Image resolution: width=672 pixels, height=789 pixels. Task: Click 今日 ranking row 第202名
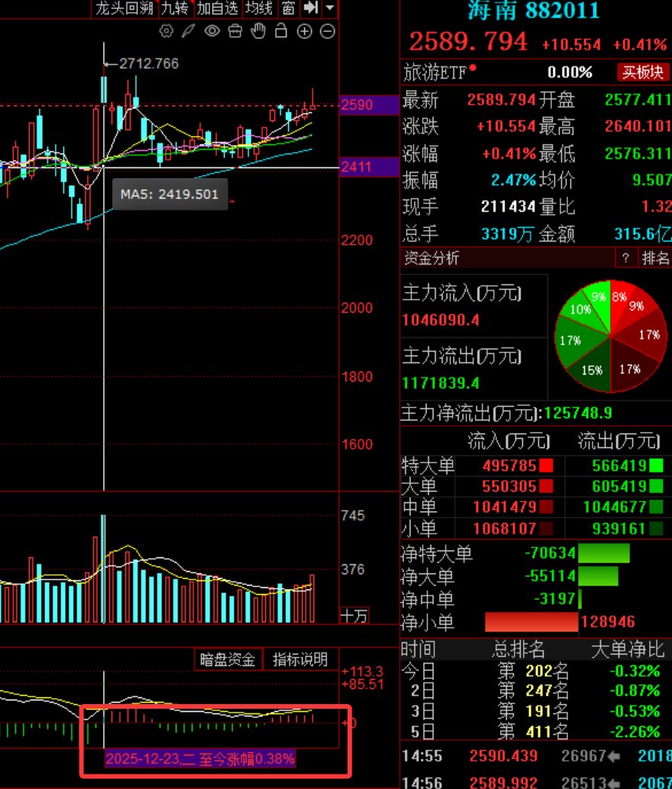pos(536,671)
